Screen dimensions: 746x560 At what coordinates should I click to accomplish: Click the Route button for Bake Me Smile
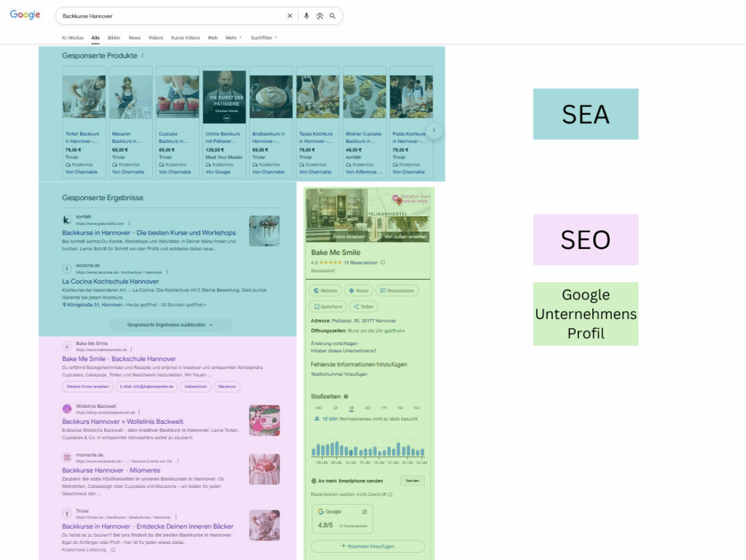(358, 291)
